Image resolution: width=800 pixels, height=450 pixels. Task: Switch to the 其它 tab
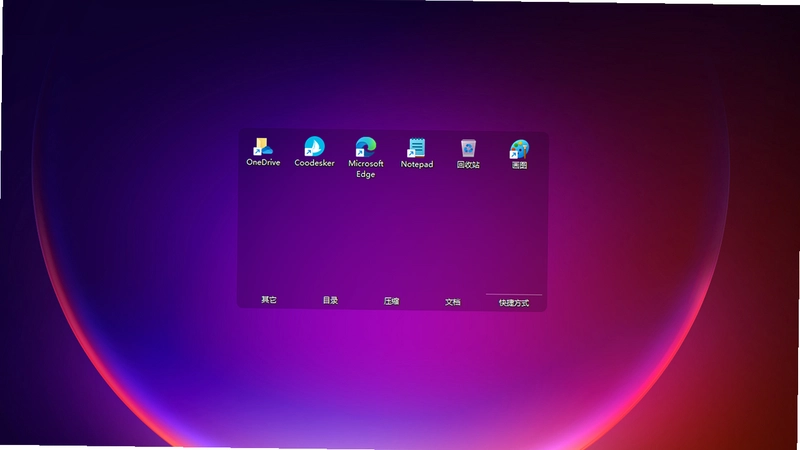(269, 299)
